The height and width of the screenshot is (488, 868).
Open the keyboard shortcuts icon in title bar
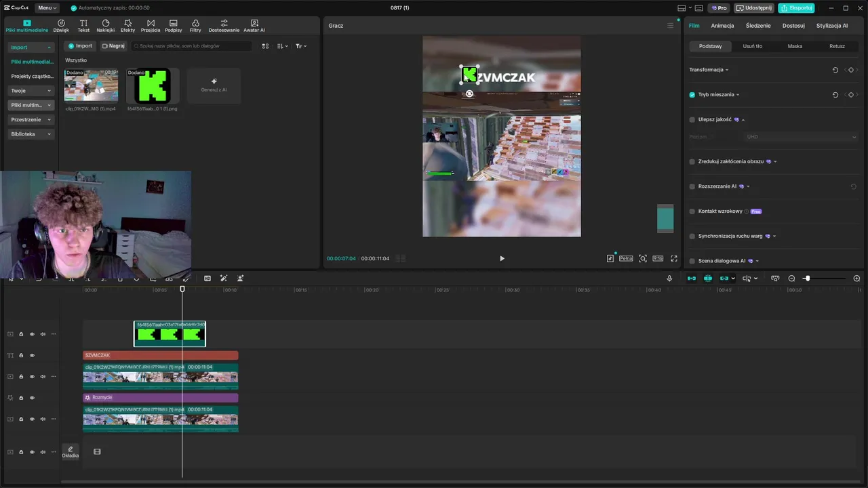pos(698,8)
